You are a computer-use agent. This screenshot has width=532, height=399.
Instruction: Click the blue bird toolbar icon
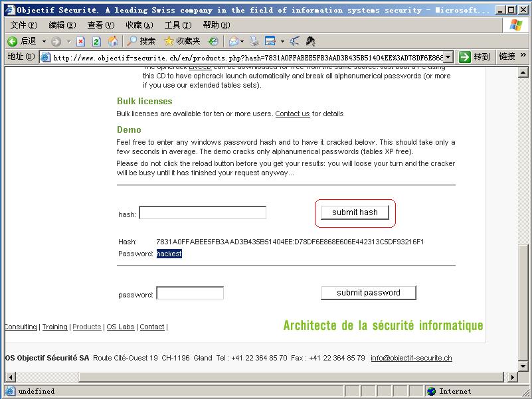click(294, 41)
